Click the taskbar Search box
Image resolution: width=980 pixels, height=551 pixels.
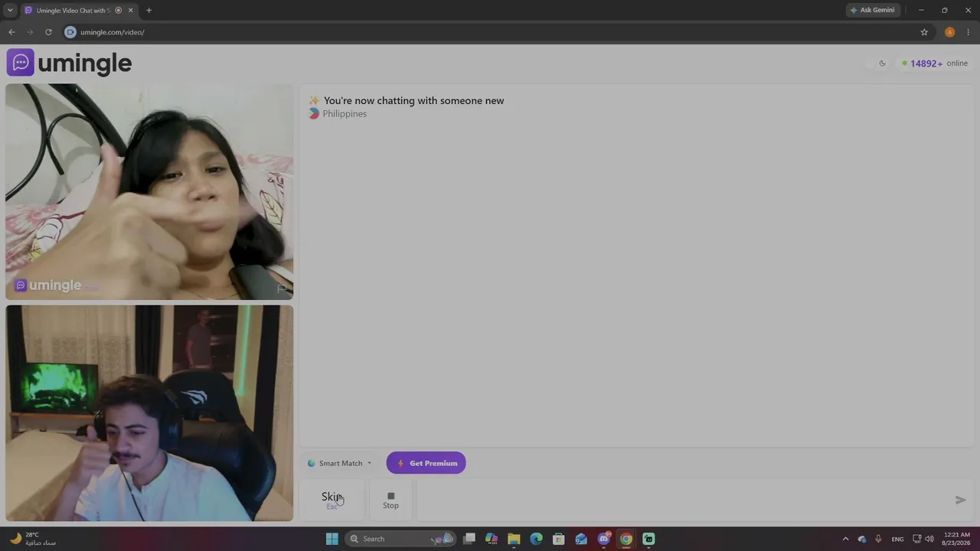coord(399,539)
